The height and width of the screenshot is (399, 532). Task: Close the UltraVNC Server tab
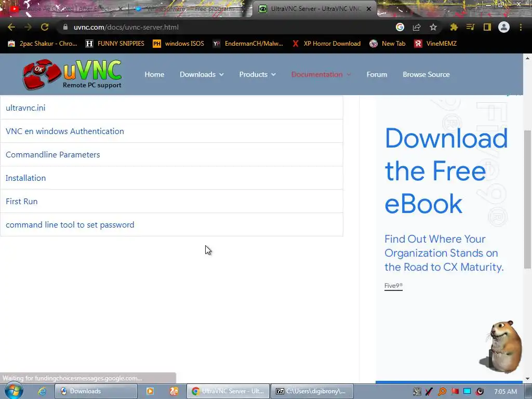(369, 9)
